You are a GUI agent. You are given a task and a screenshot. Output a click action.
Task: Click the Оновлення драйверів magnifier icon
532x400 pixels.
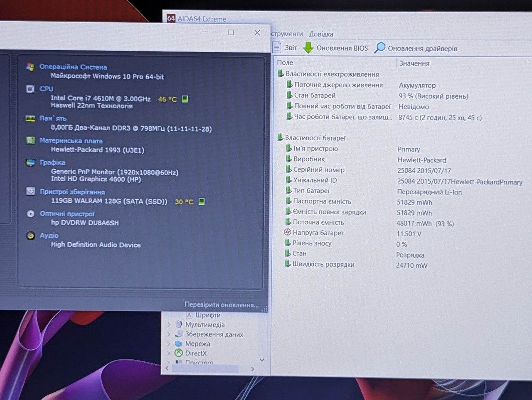pos(379,48)
